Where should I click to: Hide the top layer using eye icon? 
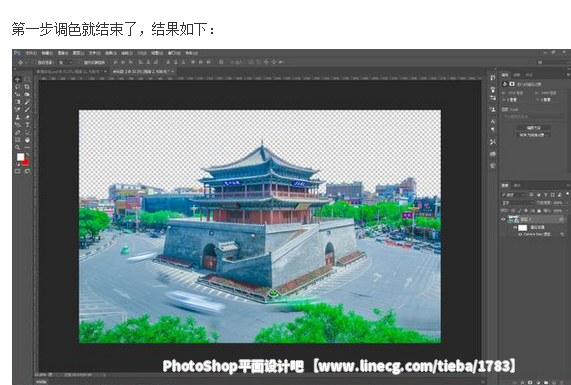tap(503, 219)
